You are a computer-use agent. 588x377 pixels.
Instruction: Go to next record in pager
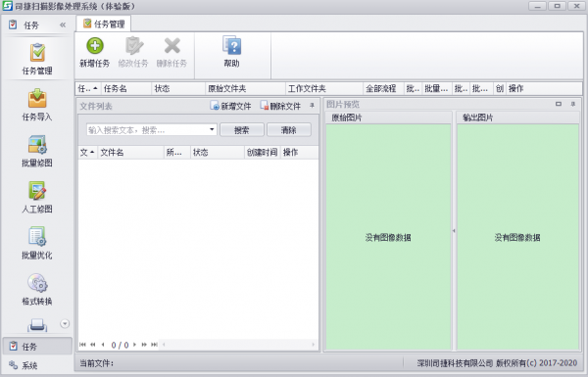[x=134, y=345]
